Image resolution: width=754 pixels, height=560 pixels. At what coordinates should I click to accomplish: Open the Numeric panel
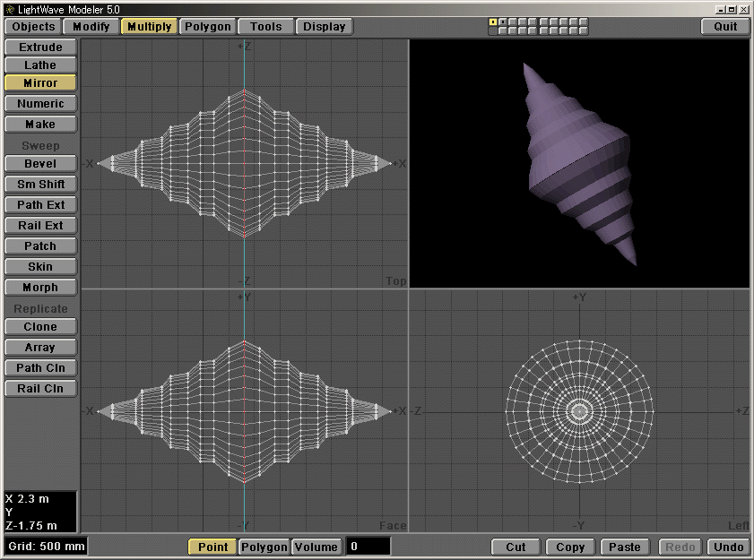[x=39, y=103]
